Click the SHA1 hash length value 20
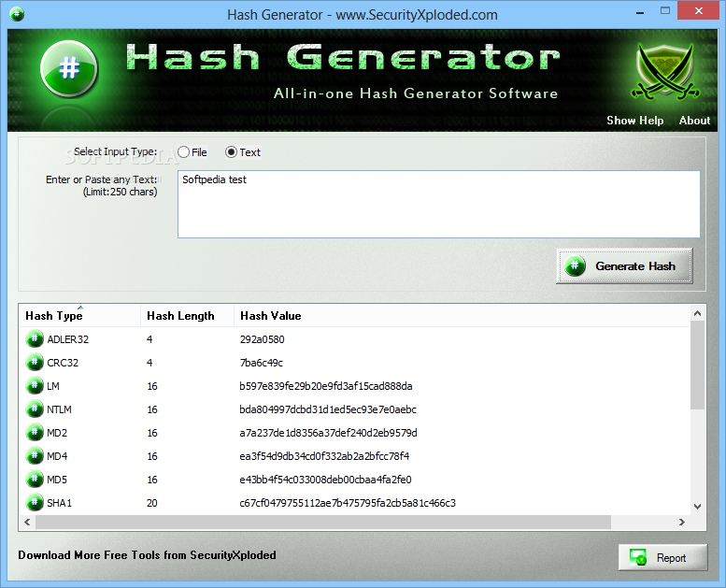 pyautogui.click(x=152, y=503)
